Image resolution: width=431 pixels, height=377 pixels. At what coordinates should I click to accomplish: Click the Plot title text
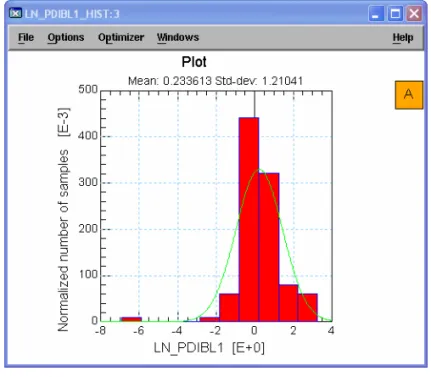click(x=194, y=62)
